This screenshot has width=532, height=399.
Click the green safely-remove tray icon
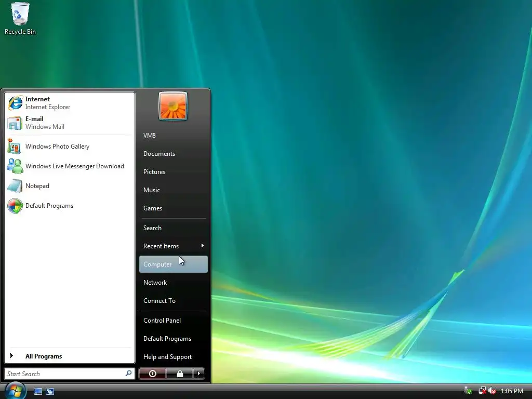point(468,391)
